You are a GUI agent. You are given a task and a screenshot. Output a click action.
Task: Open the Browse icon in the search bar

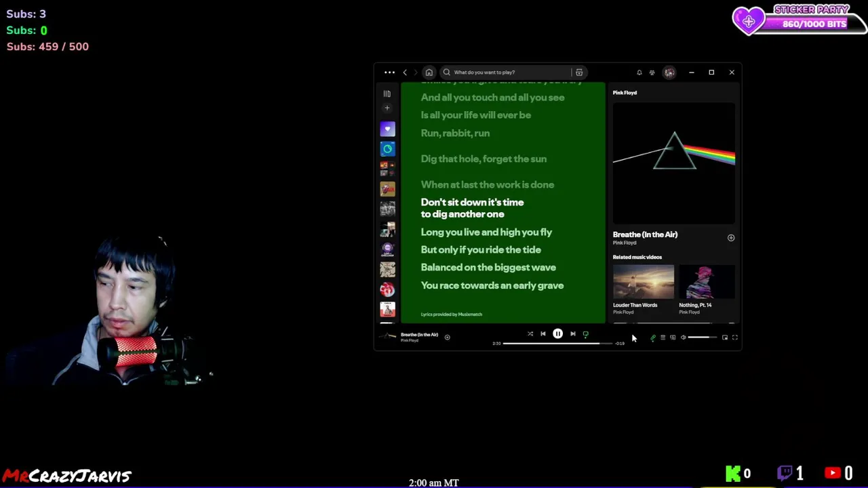[579, 73]
